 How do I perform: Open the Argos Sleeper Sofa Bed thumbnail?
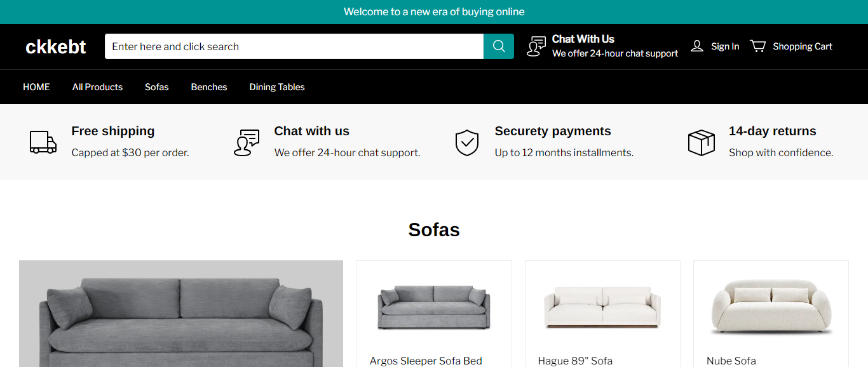(434, 308)
